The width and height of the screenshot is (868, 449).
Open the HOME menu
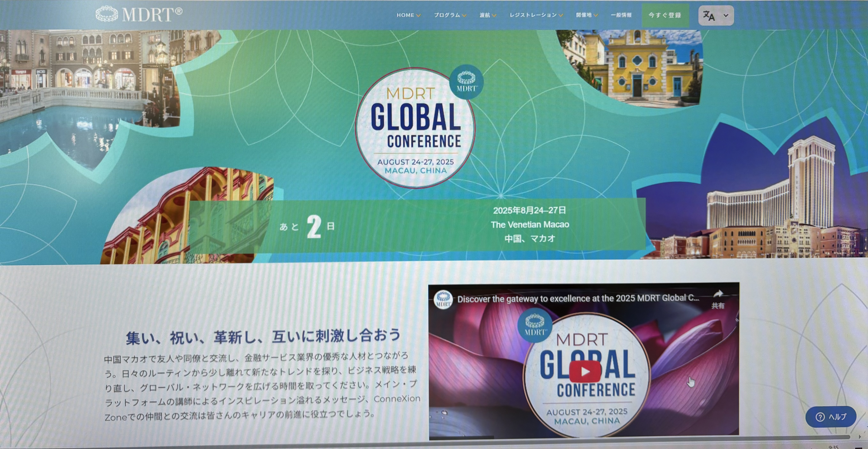(405, 15)
